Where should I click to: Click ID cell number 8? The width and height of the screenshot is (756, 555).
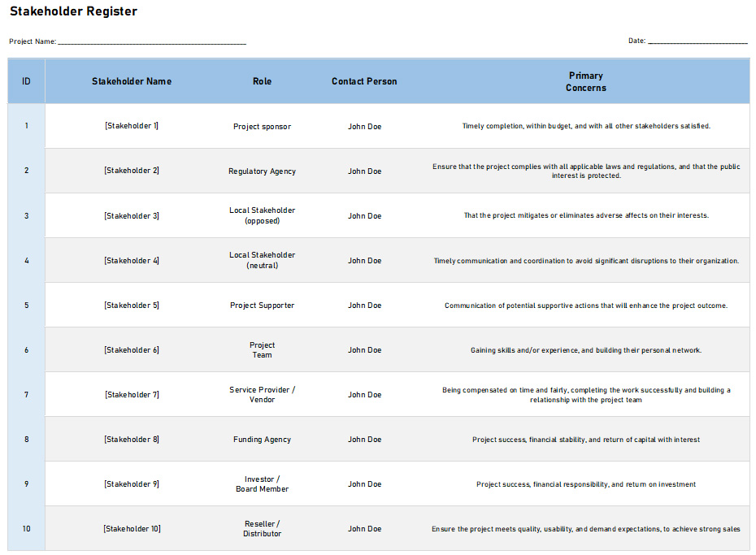27,440
